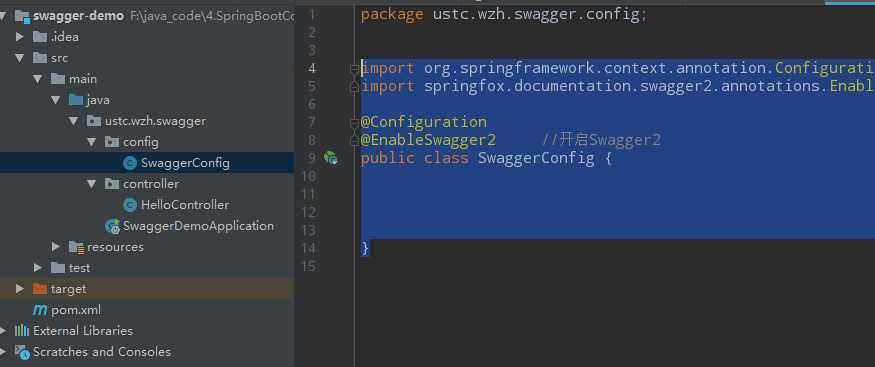This screenshot has width=875, height=367.
Task: Select the ustc.wzh.swagger package
Action: point(155,121)
